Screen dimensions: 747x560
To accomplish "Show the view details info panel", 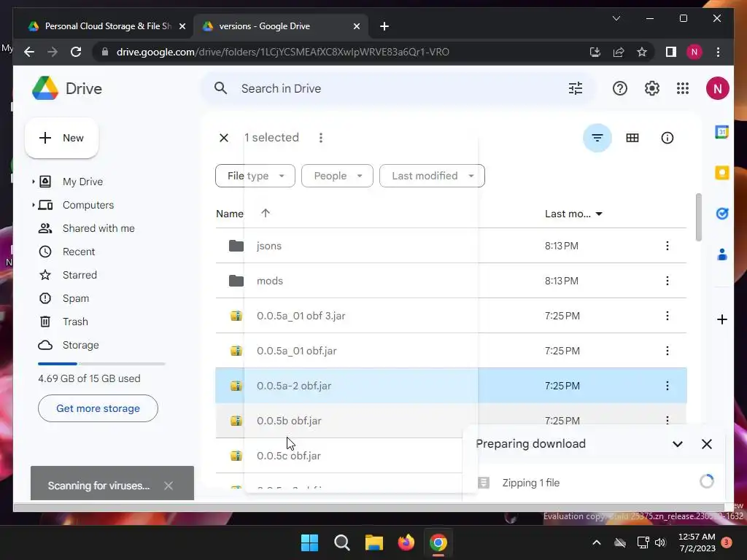I will tap(667, 138).
